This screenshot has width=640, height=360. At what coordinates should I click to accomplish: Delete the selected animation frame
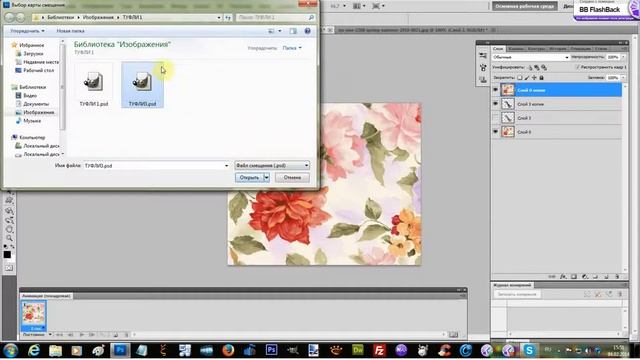[127, 335]
